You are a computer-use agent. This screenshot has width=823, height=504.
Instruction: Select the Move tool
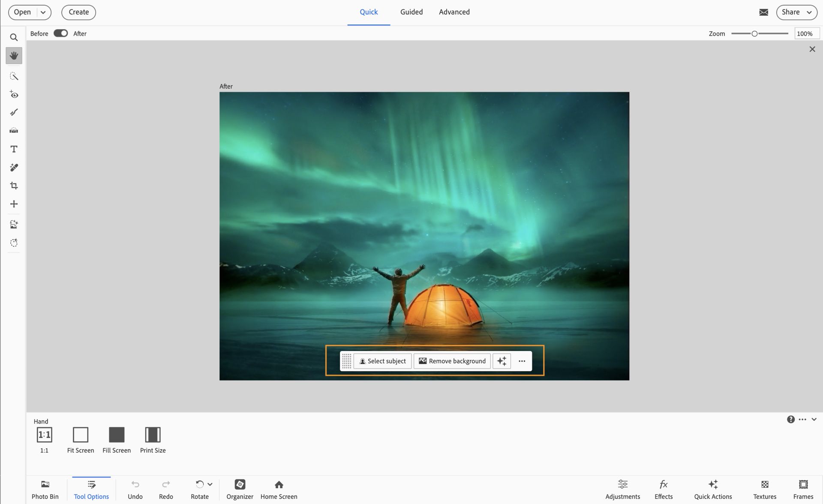click(14, 204)
